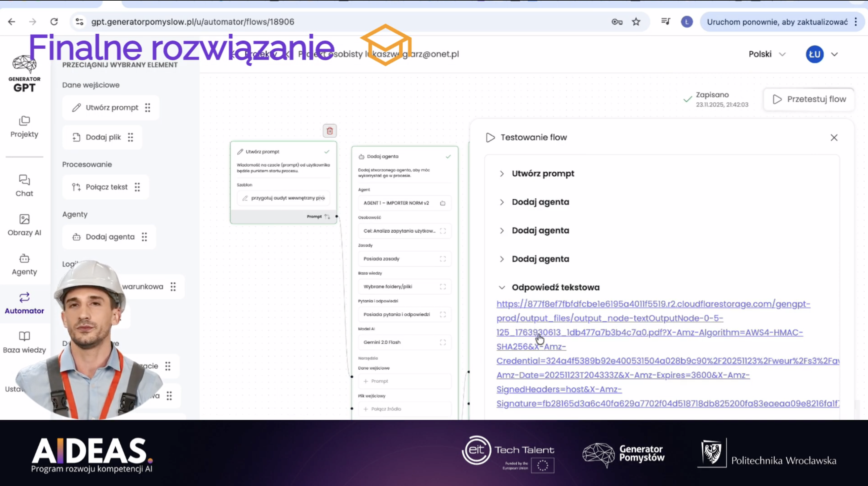Reload the page with refresh icon
Screen dimensions: 868x486
(54, 22)
